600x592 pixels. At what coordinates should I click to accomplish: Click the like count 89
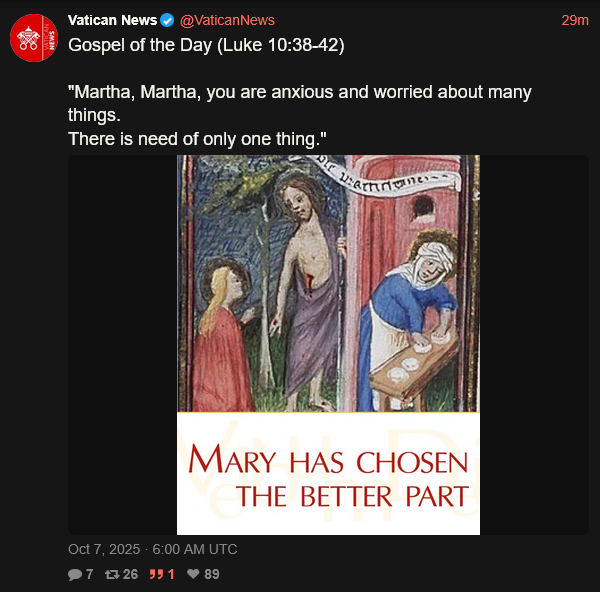point(211,574)
